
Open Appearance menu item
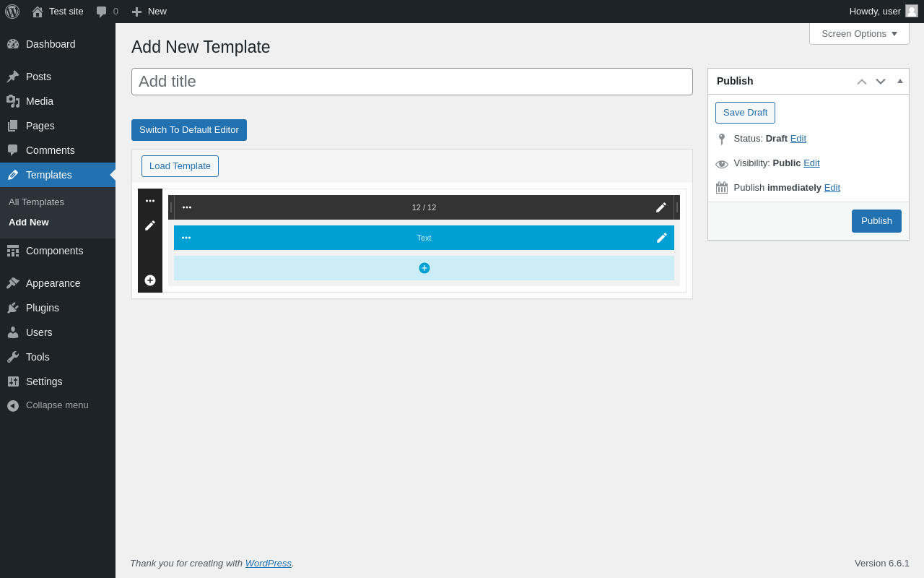point(58,283)
